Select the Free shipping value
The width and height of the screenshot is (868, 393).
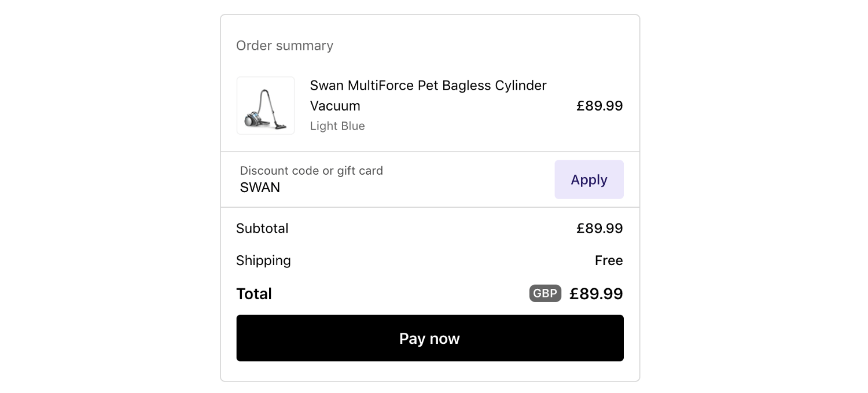[x=609, y=260]
